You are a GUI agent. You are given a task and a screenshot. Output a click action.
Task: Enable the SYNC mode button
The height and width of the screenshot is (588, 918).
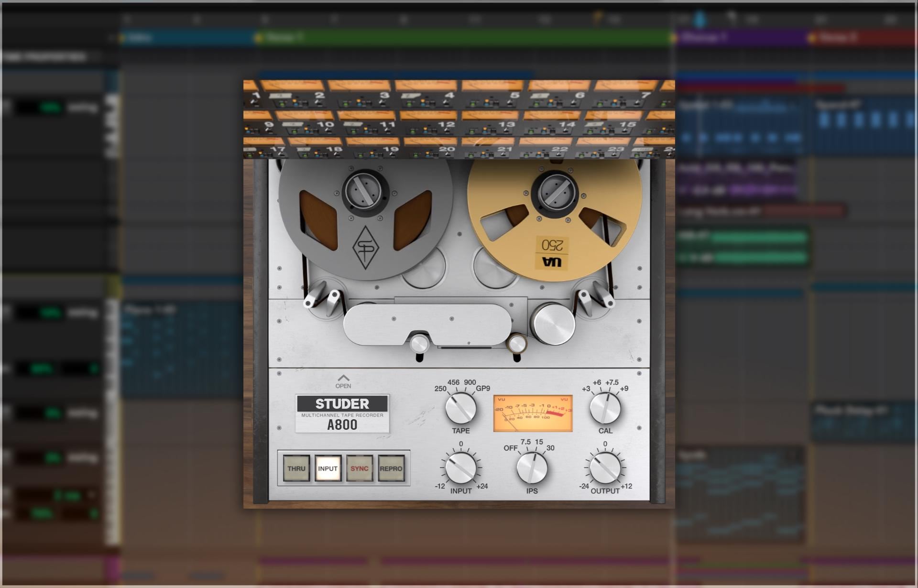click(x=360, y=468)
